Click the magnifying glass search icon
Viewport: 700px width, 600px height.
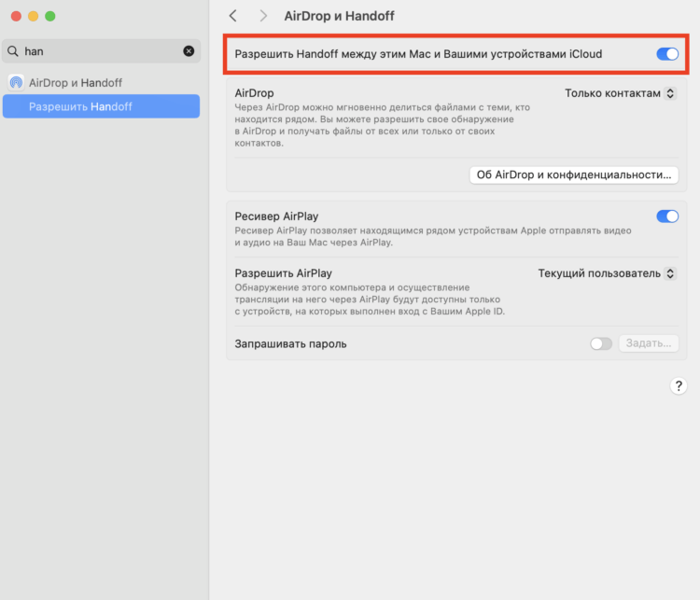pyautogui.click(x=13, y=51)
